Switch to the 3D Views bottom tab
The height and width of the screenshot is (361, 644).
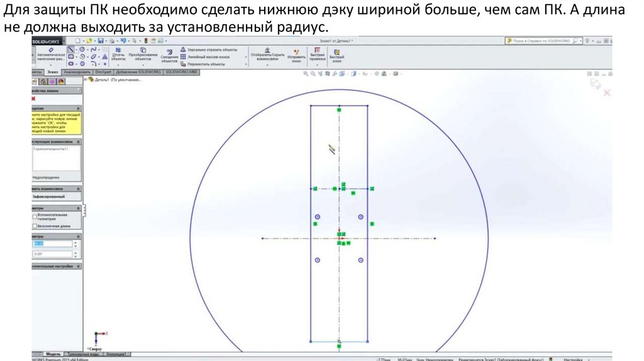coord(84,354)
